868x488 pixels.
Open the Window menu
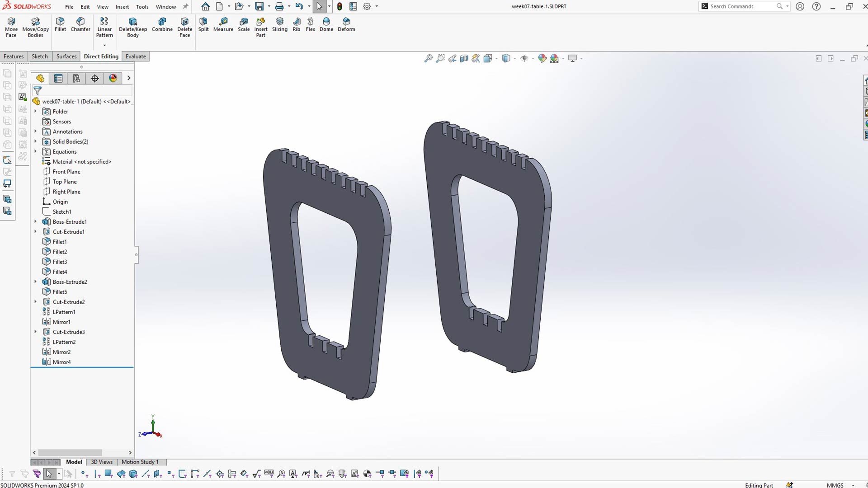click(166, 7)
